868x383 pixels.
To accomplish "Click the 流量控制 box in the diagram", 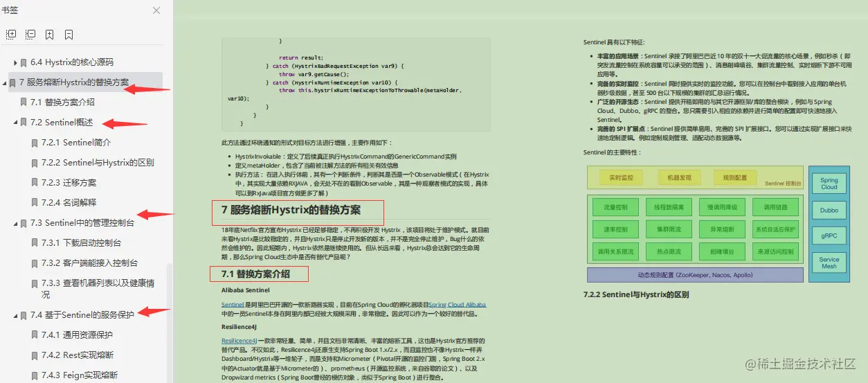I will (x=615, y=207).
